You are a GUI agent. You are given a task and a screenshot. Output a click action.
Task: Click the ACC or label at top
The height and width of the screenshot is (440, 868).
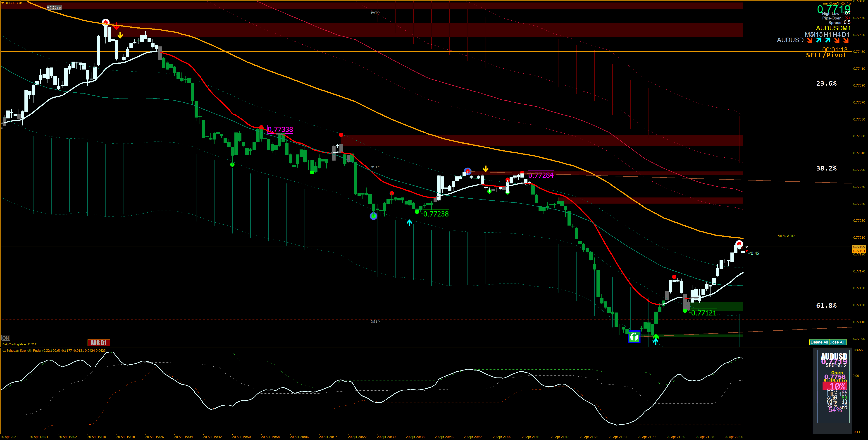[x=54, y=7]
